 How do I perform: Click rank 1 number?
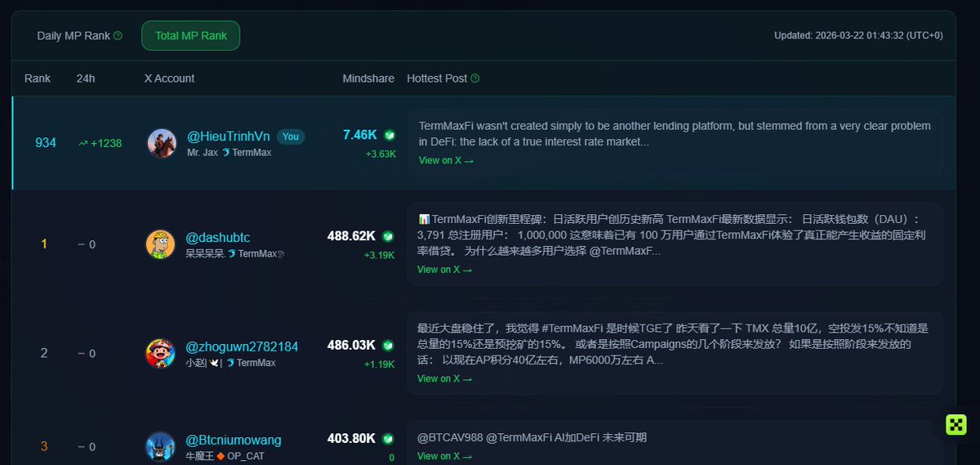(44, 244)
